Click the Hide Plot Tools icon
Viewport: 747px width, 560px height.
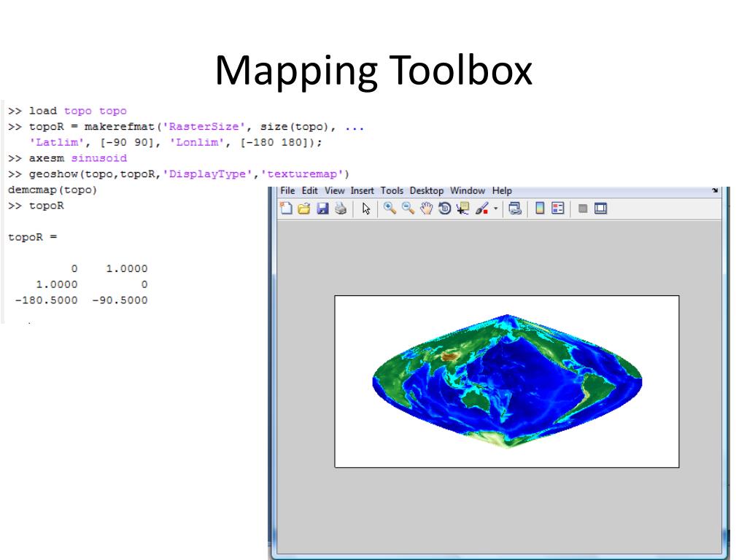coord(582,208)
